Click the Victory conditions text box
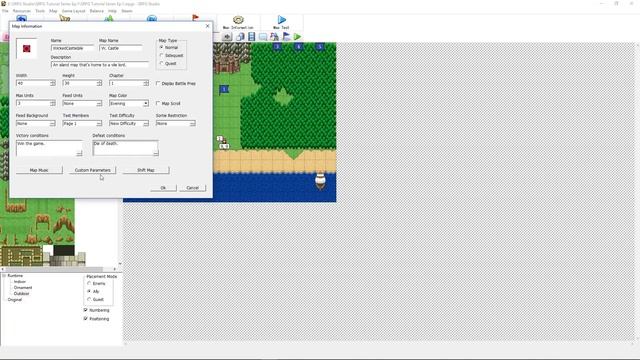The image size is (640, 360). [49, 148]
